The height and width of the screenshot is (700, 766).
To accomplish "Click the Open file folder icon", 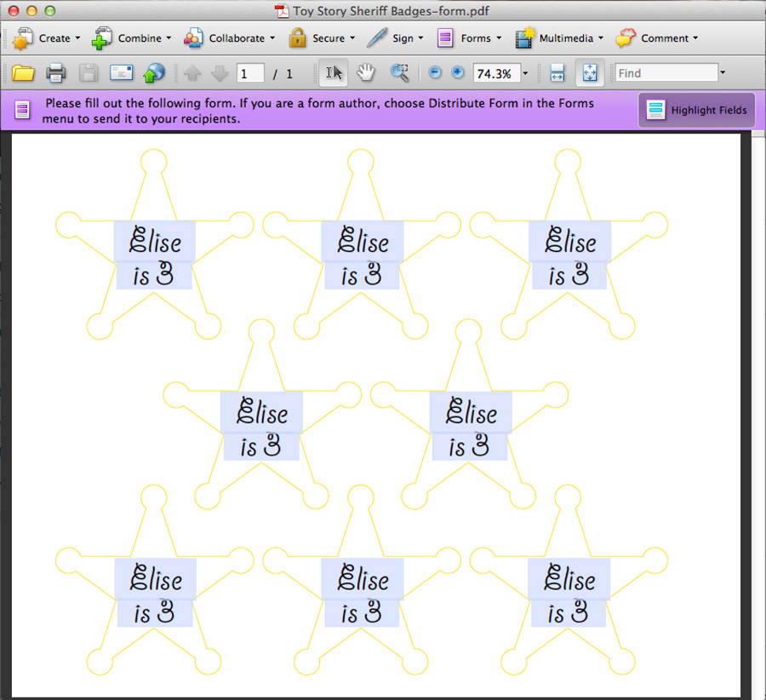I will coord(23,73).
